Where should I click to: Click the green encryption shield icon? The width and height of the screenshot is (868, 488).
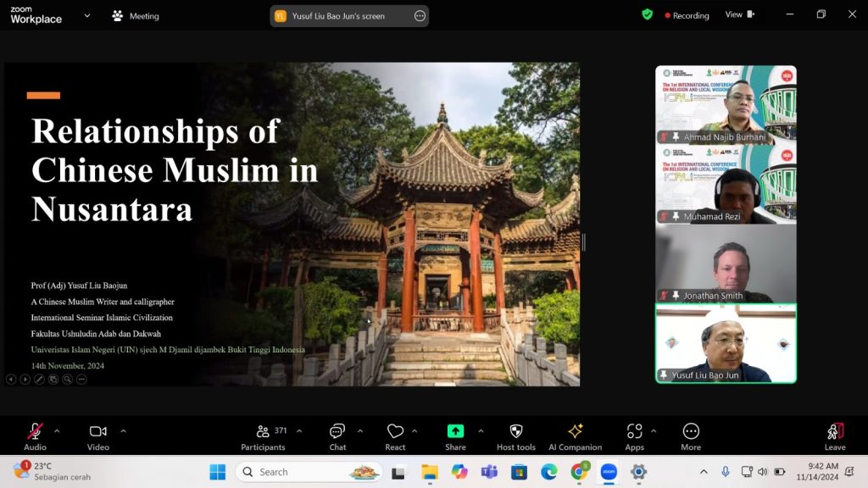(x=648, y=14)
